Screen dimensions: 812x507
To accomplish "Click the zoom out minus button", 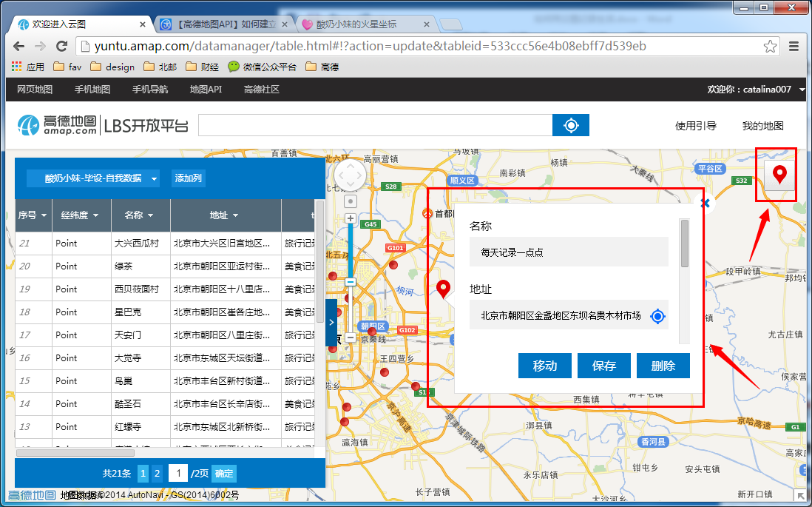I will point(351,338).
